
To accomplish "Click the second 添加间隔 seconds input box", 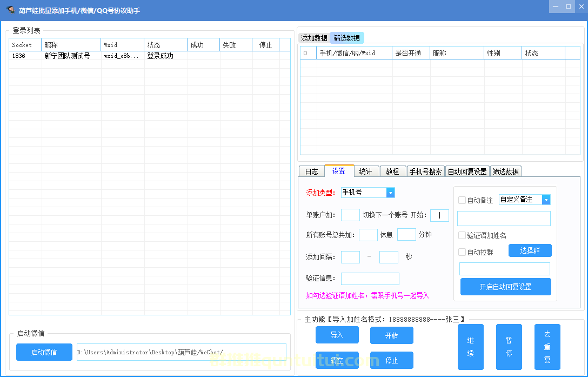I will pos(389,257).
